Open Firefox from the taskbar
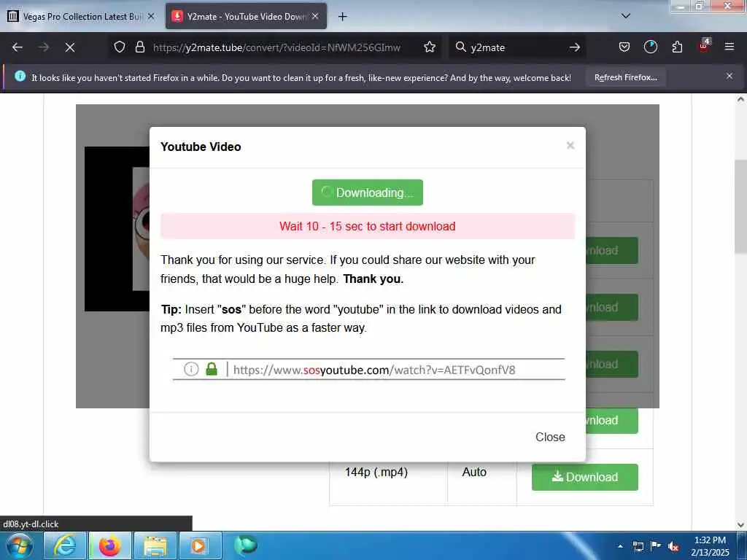This screenshot has width=747, height=560. 109,545
